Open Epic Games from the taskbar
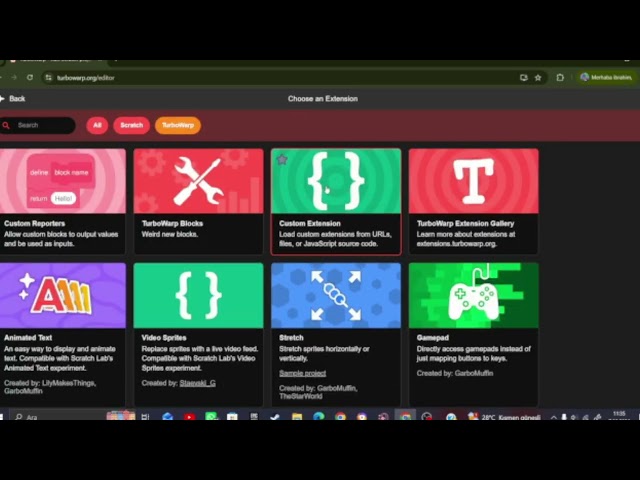 click(x=254, y=417)
